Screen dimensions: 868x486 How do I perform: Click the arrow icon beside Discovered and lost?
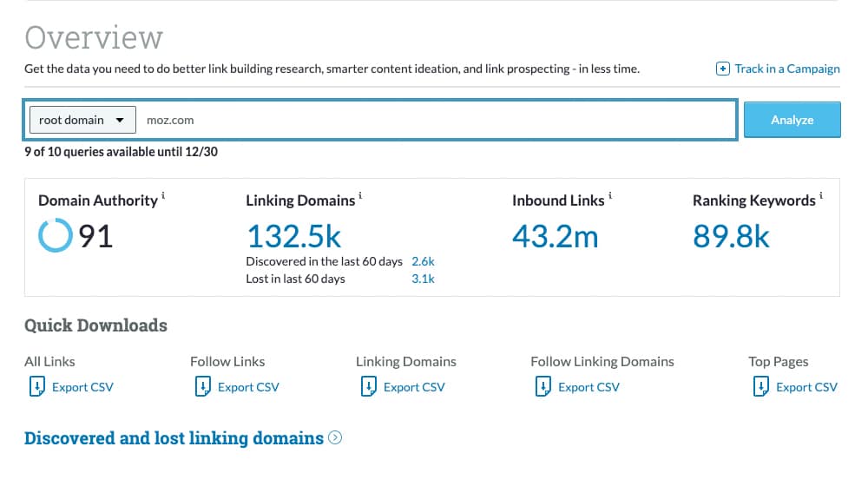click(x=335, y=438)
